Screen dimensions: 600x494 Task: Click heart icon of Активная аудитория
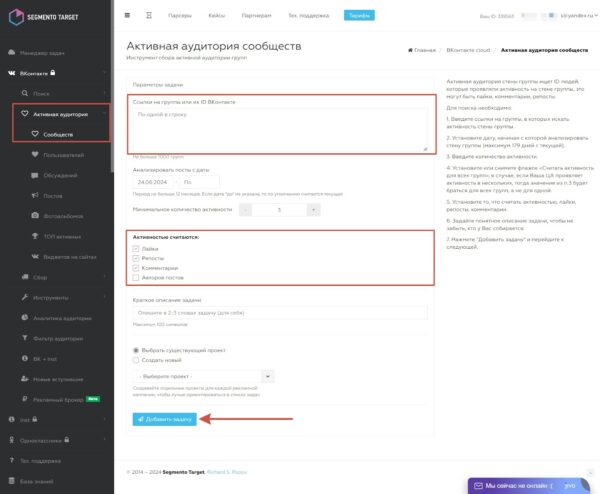pyautogui.click(x=25, y=114)
